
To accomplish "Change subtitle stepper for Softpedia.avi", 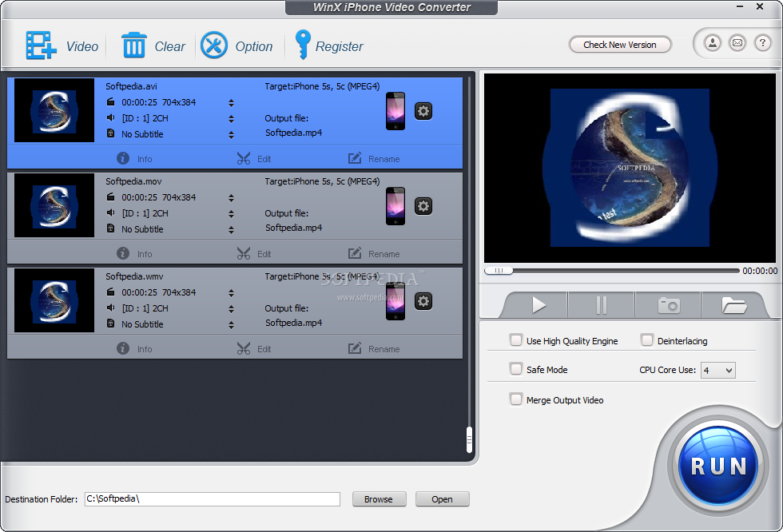I will click(231, 135).
